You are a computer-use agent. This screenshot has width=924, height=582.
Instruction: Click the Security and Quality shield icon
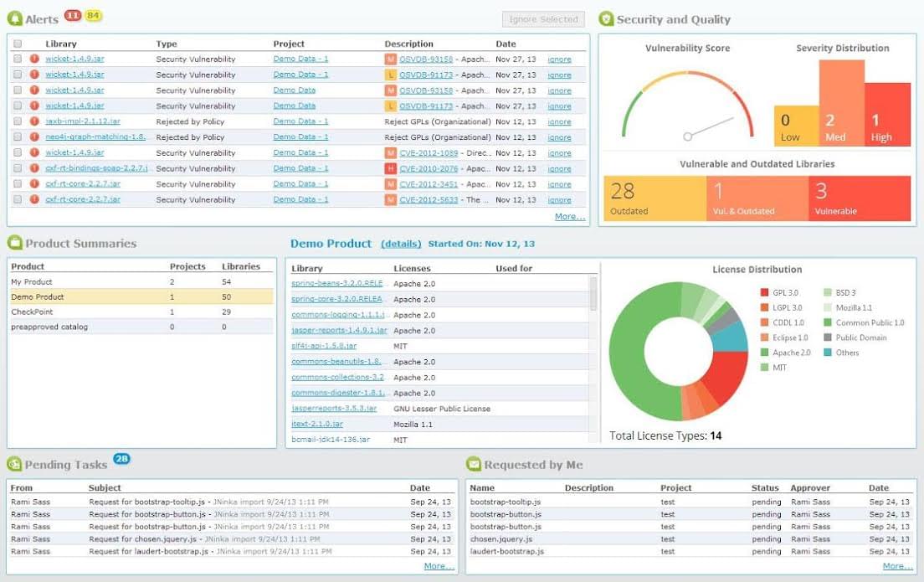[606, 19]
